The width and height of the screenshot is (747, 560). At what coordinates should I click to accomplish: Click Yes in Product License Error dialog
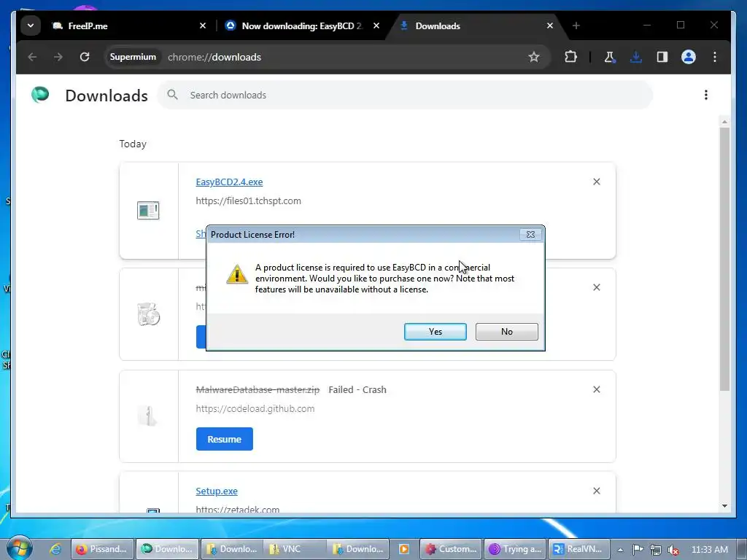(435, 332)
